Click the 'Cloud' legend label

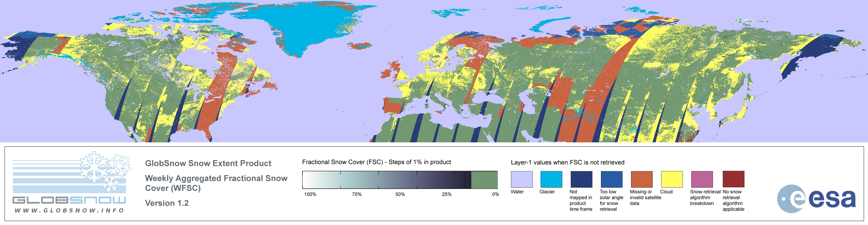666,192
